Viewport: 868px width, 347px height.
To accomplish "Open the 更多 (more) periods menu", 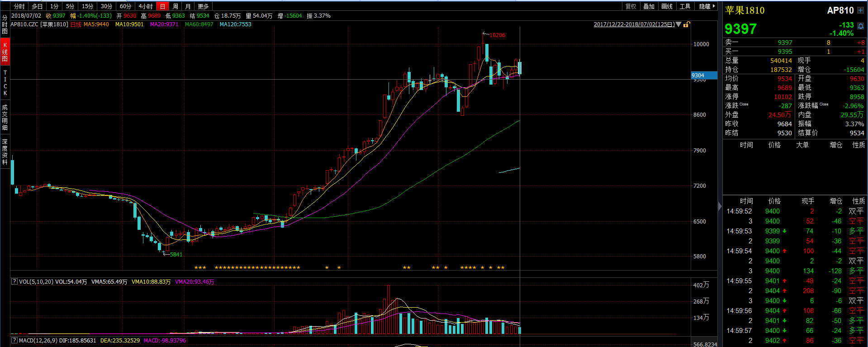I will pyautogui.click(x=203, y=6).
